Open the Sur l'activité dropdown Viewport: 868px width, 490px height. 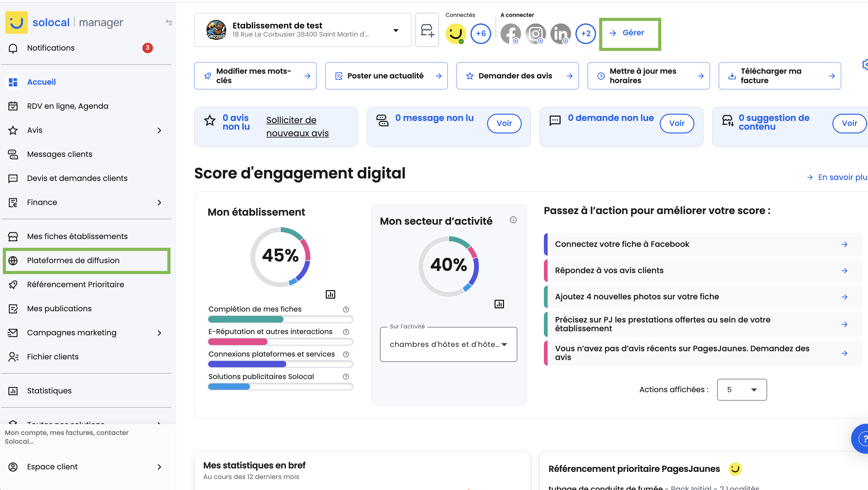coord(448,344)
